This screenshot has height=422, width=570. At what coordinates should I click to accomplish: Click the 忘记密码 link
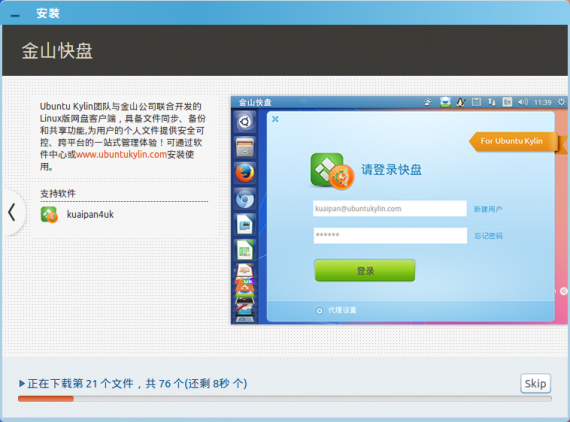tap(488, 236)
